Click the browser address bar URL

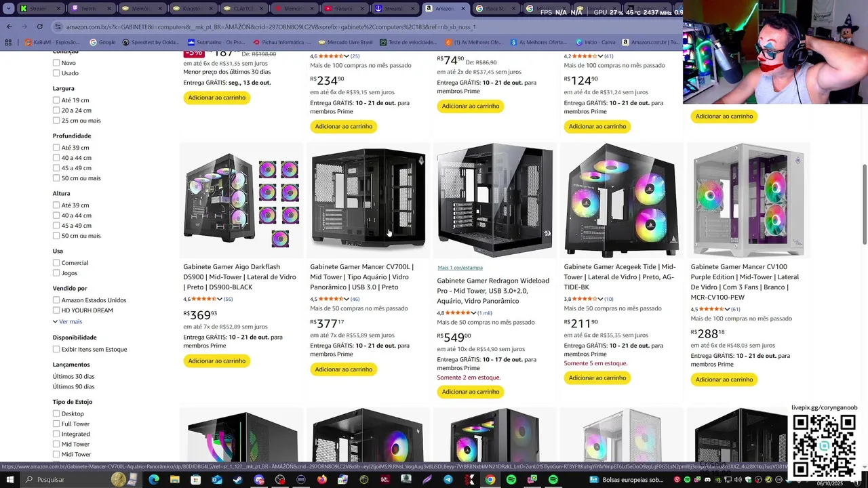[x=271, y=26]
